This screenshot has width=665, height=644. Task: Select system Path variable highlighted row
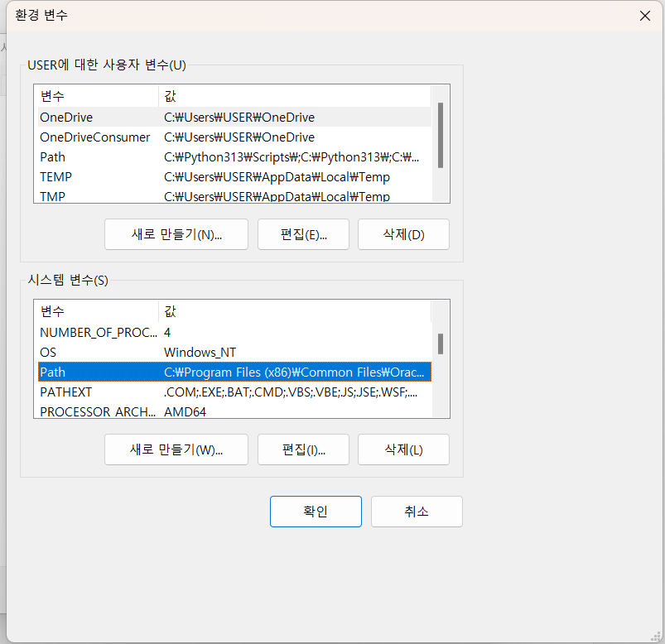(234, 372)
